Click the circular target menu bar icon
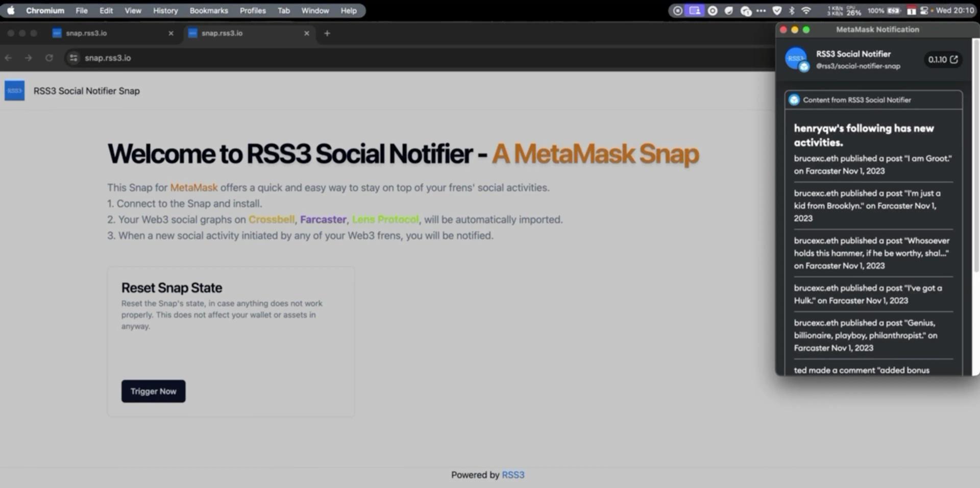 pos(713,11)
